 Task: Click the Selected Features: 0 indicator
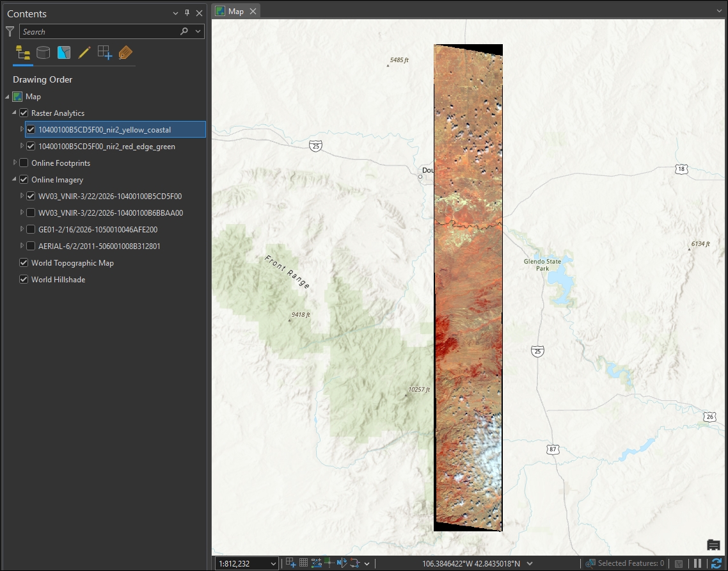coord(625,563)
